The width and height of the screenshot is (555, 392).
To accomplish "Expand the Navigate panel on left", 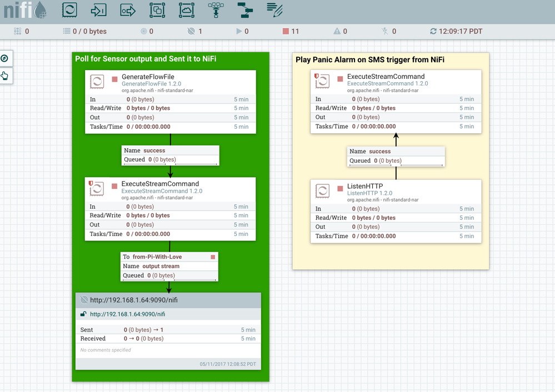I will click(x=5, y=58).
